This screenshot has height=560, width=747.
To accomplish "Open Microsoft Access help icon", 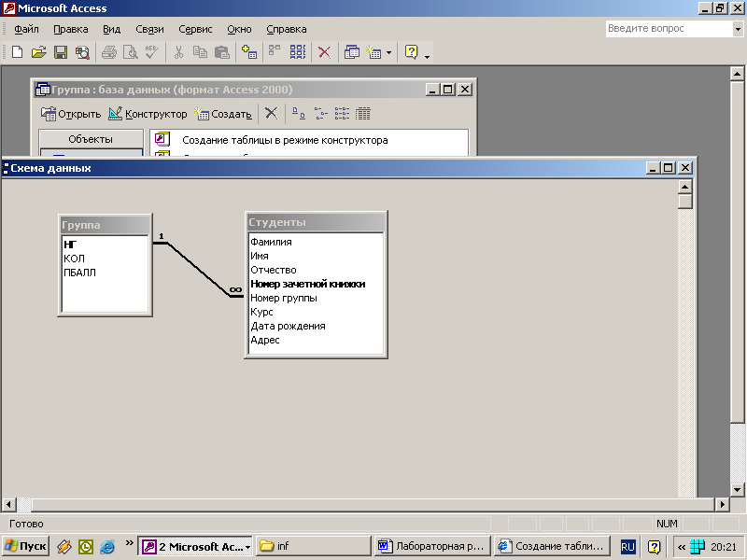I will pyautogui.click(x=411, y=52).
